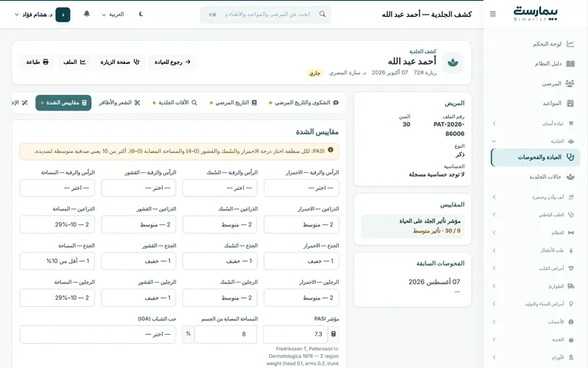Expand أمراض القلب sidebar section
588x368 pixels.
(536, 268)
